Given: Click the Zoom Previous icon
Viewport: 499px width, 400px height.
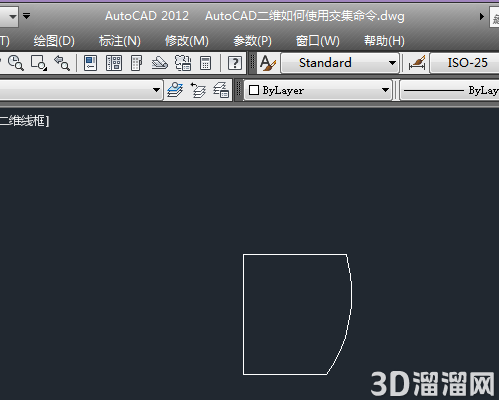Looking at the screenshot, I should 62,63.
